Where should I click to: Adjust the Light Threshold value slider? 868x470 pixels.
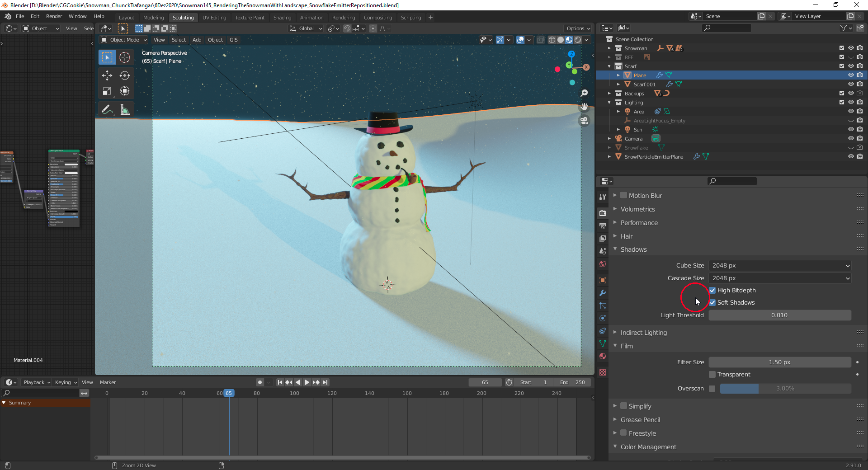pyautogui.click(x=779, y=315)
